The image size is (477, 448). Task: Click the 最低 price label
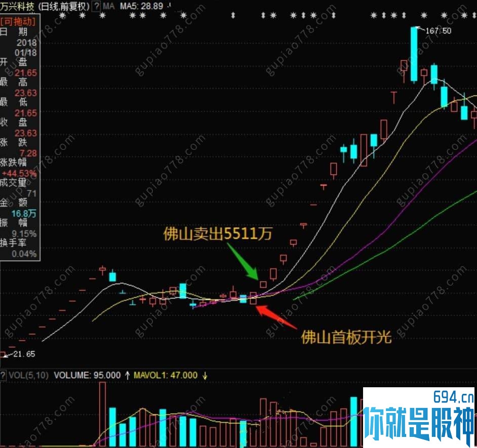[x=14, y=102]
